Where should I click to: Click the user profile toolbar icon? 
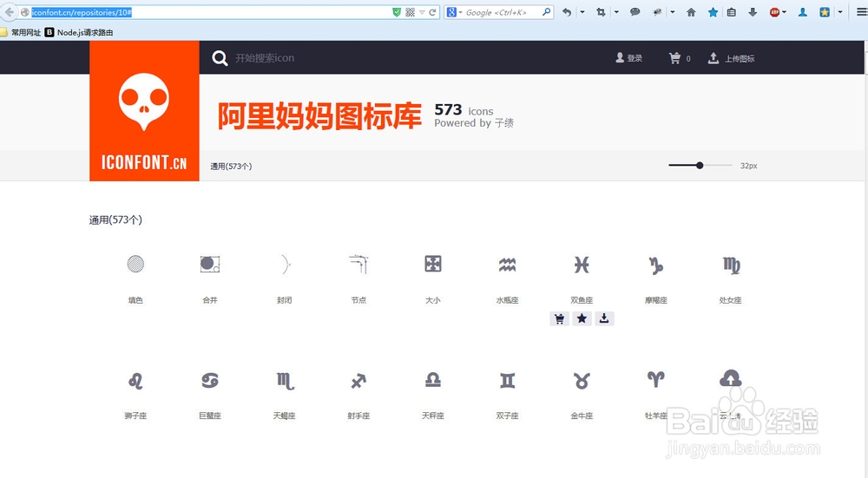[x=802, y=12]
